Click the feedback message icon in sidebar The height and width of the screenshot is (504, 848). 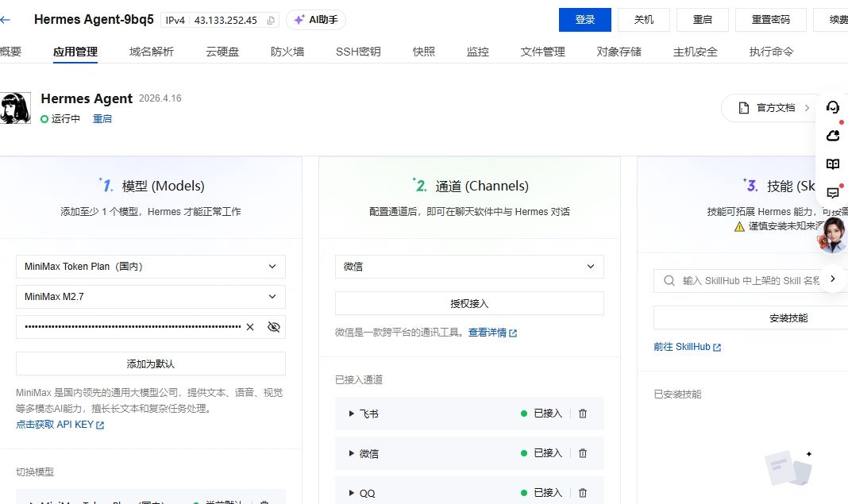pyautogui.click(x=833, y=193)
